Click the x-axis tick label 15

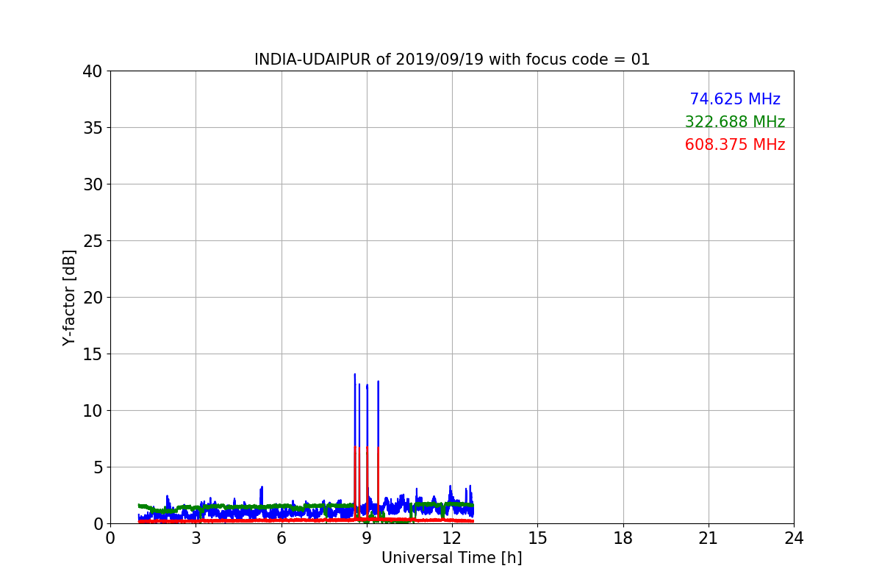[537, 538]
